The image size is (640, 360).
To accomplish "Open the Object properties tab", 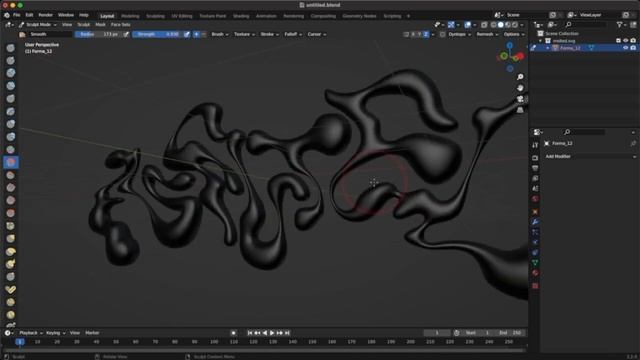I will 535,212.
